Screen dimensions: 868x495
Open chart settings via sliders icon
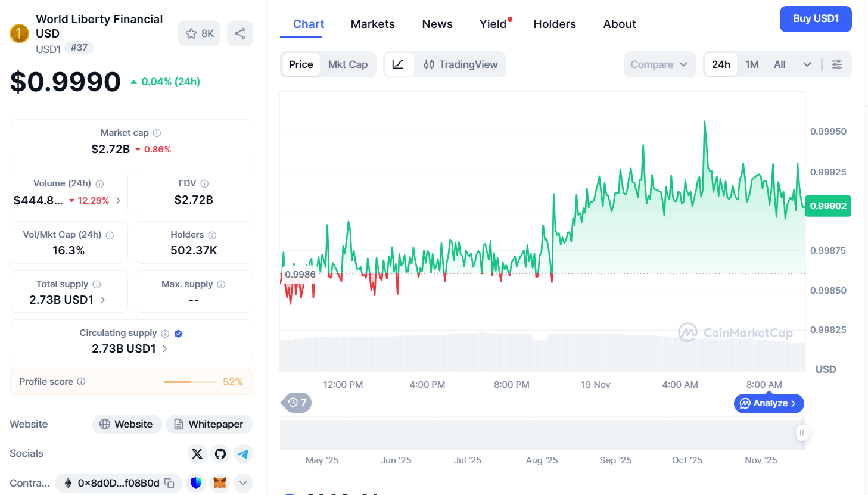[837, 64]
